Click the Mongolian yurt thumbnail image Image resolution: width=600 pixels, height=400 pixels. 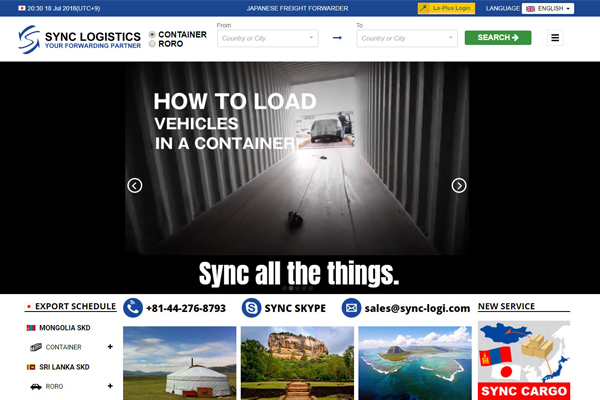(x=180, y=362)
